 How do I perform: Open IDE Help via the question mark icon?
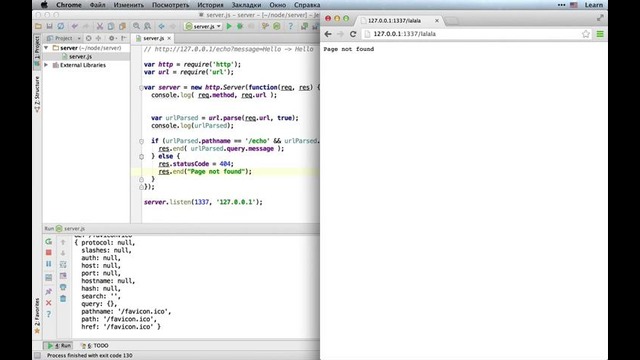(x=291, y=26)
